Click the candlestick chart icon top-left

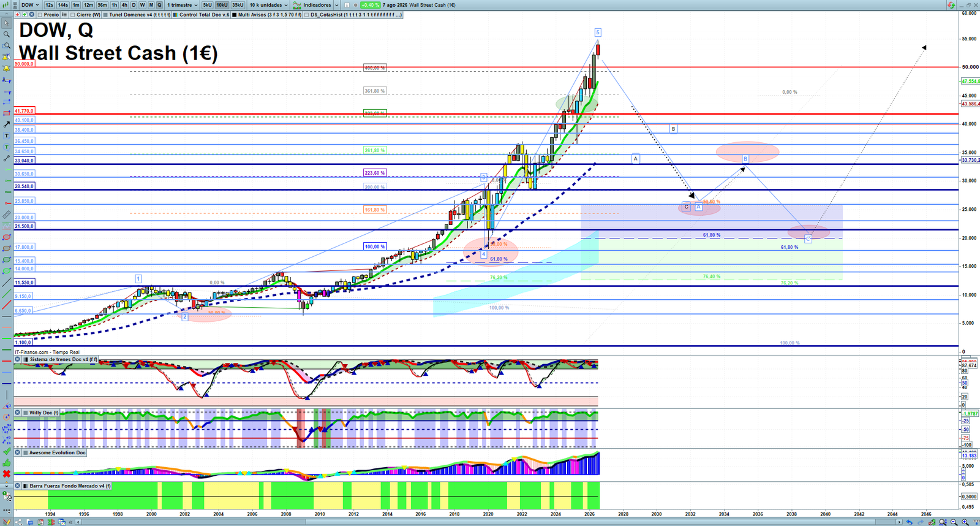point(5,5)
